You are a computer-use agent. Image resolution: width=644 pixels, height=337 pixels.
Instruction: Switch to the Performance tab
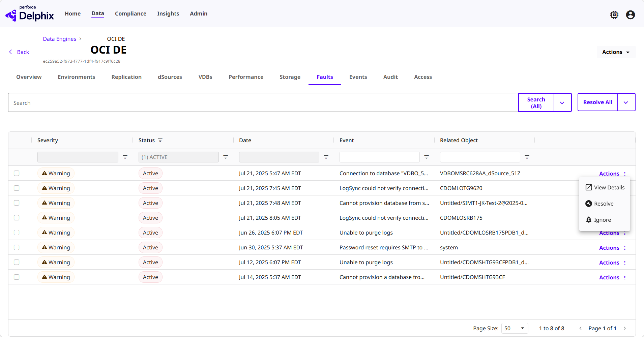pos(246,77)
